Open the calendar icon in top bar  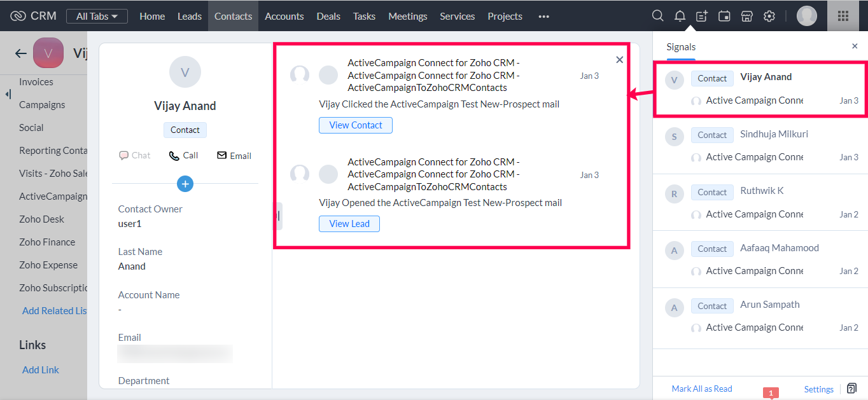pos(724,16)
